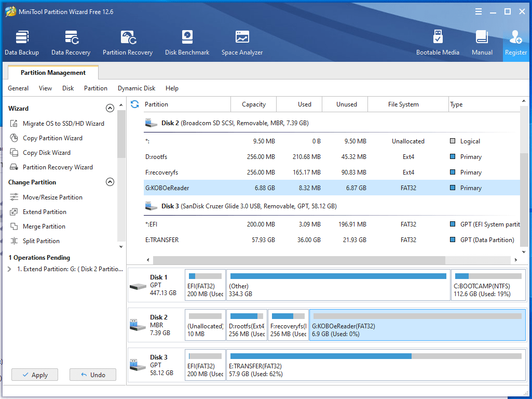Click scroll-right arrow of partition list
This screenshot has height=399, width=532.
(516, 260)
